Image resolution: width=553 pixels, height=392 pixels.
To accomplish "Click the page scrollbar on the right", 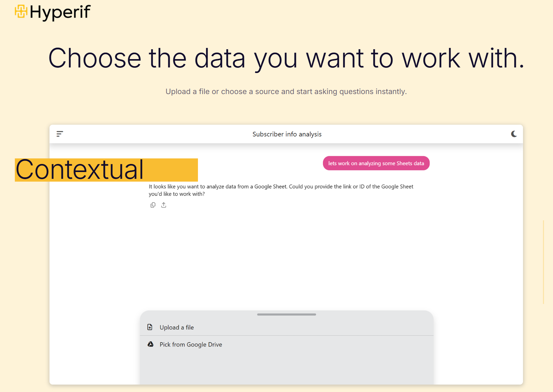I will coord(543,262).
